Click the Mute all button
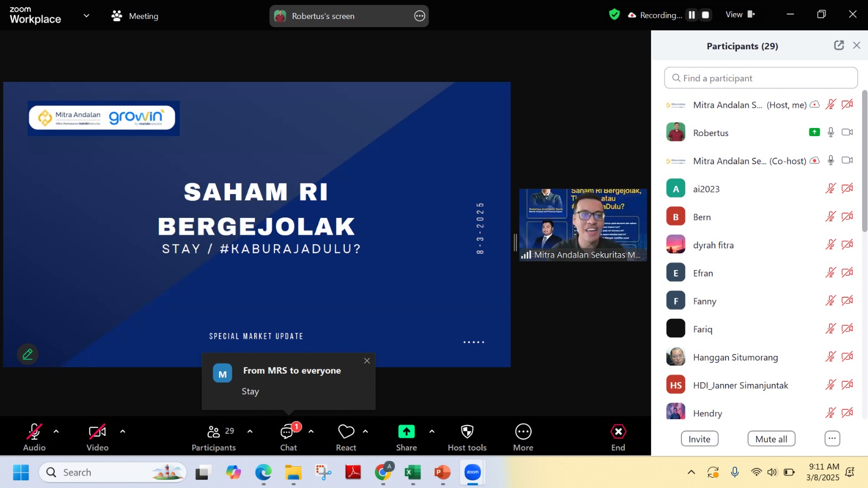This screenshot has height=488, width=868. [771, 439]
